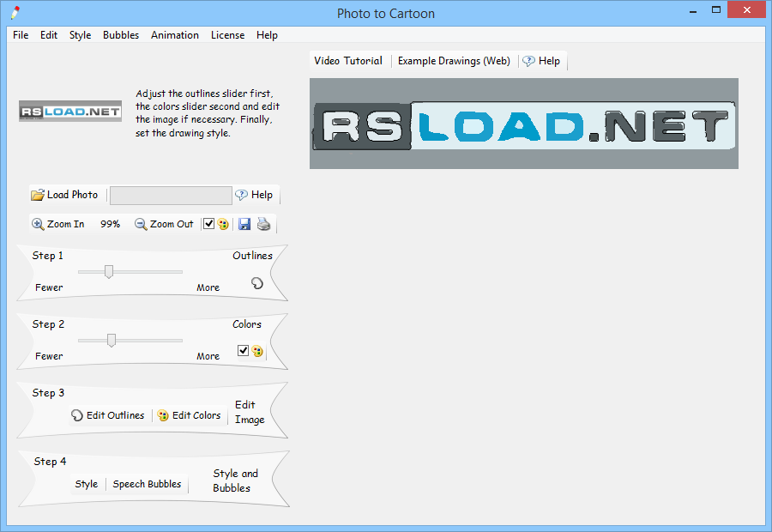Maximize the Photo to Cartoon window
Screen dimensions: 772x532
pos(716,10)
